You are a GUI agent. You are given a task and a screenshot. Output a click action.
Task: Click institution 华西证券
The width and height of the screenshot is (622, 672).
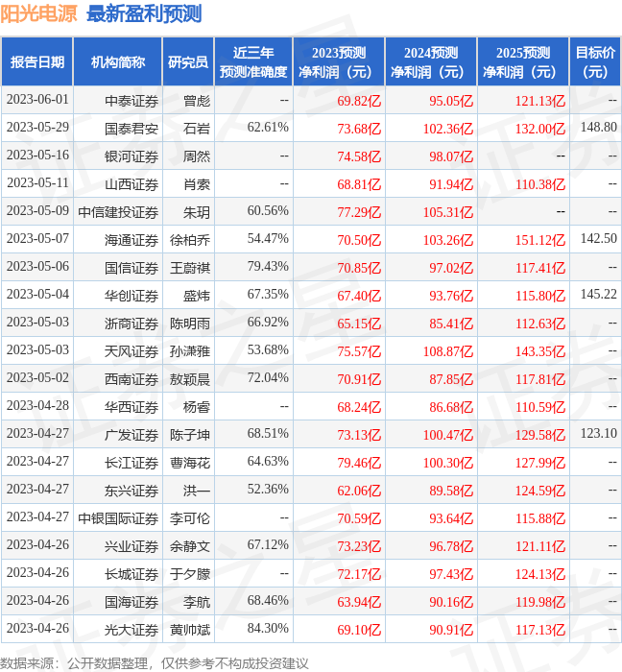[x=132, y=408]
